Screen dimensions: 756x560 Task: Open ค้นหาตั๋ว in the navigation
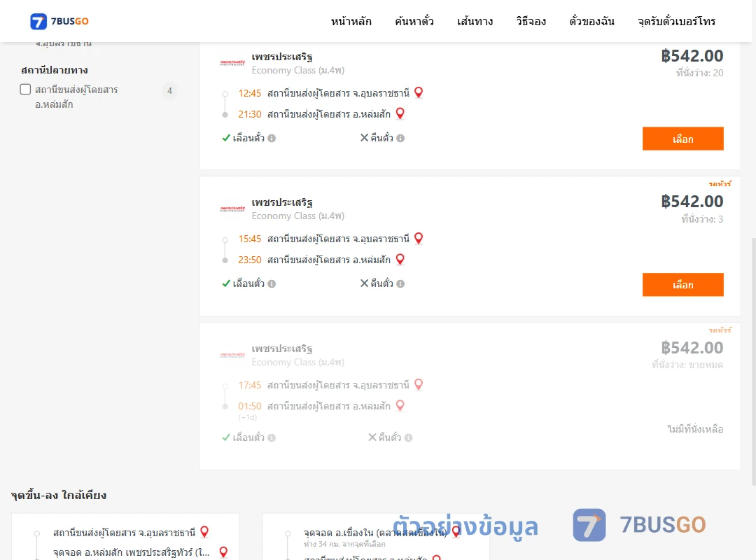coord(414,21)
